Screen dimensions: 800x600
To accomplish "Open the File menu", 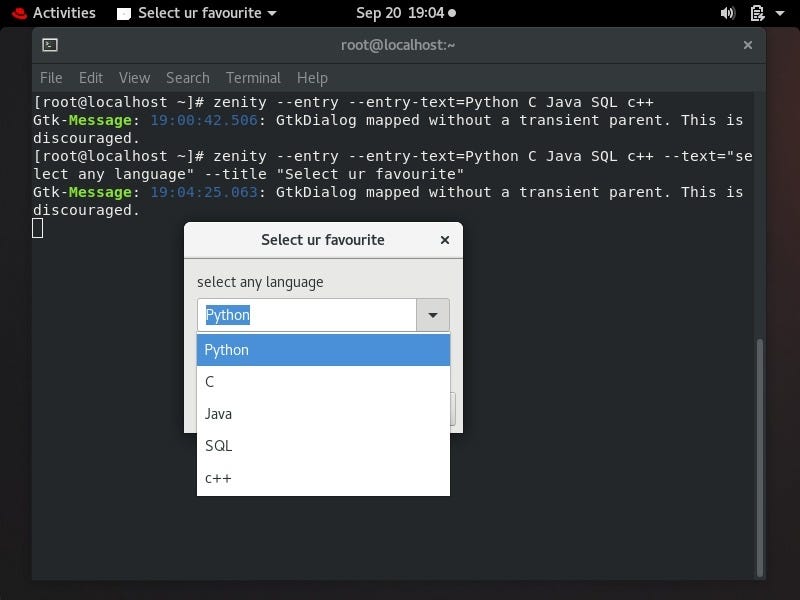I will pos(50,77).
